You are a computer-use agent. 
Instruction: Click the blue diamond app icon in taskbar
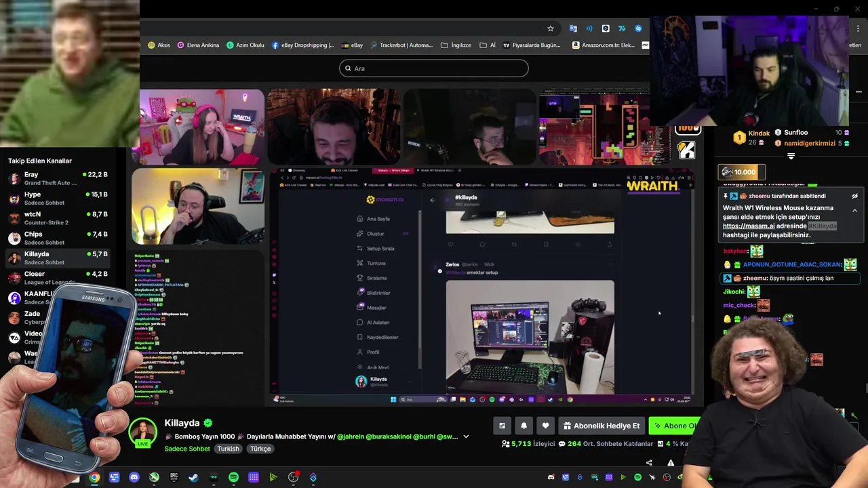tap(313, 478)
